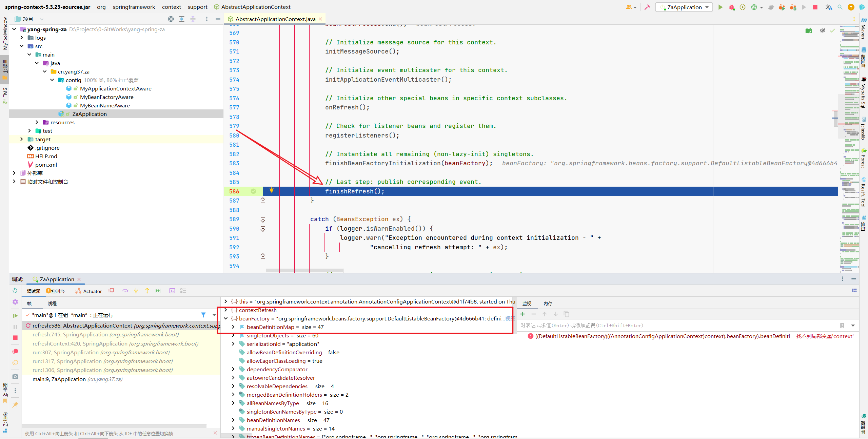Open the watch expression history dropdown

pos(853,326)
